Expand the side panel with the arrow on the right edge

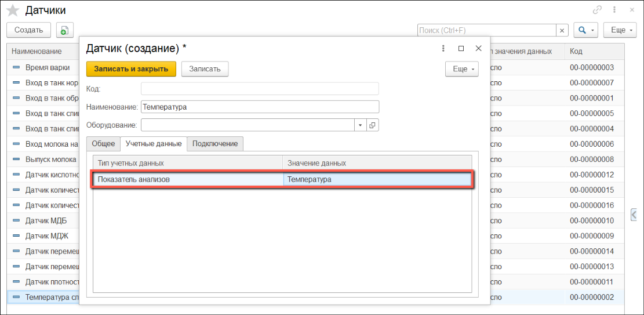(634, 215)
